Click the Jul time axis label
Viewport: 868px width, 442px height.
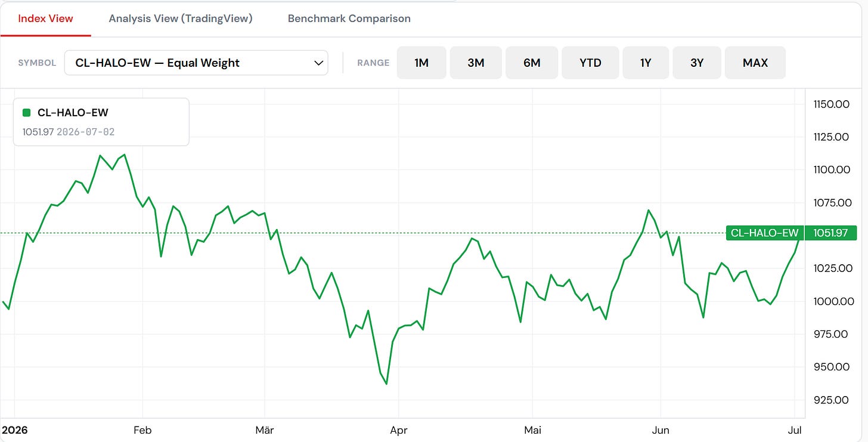795,430
